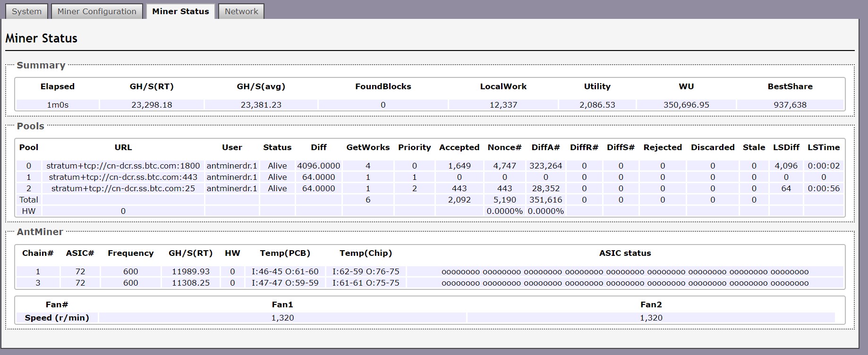Click the Miner Status page heading
The image size is (868, 355).
click(42, 38)
